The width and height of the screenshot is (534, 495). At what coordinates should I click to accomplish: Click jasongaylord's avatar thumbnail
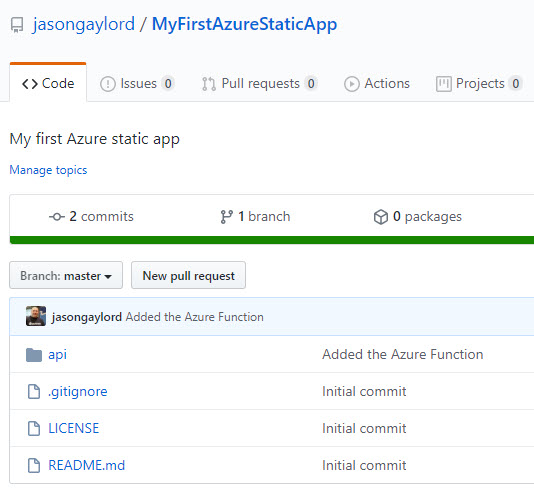36,316
